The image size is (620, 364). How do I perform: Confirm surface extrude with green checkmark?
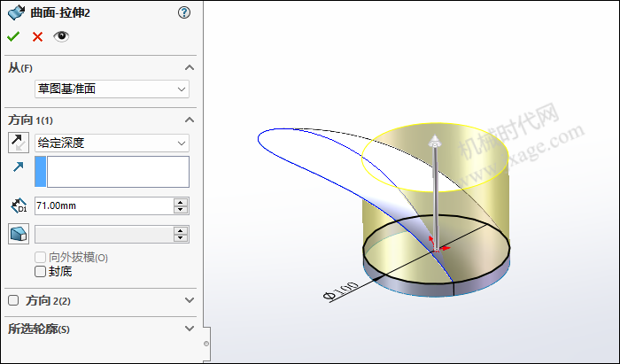(x=13, y=37)
